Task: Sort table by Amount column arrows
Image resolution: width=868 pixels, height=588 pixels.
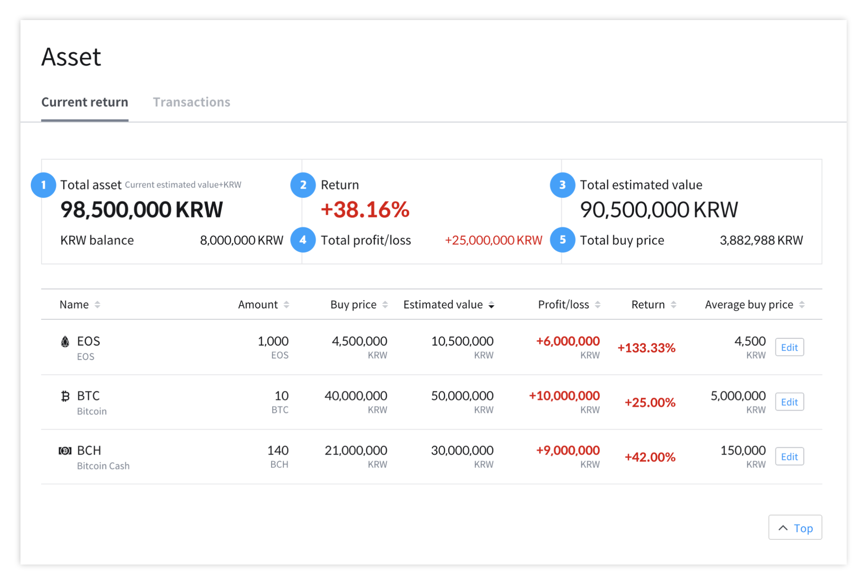Action: click(x=286, y=305)
